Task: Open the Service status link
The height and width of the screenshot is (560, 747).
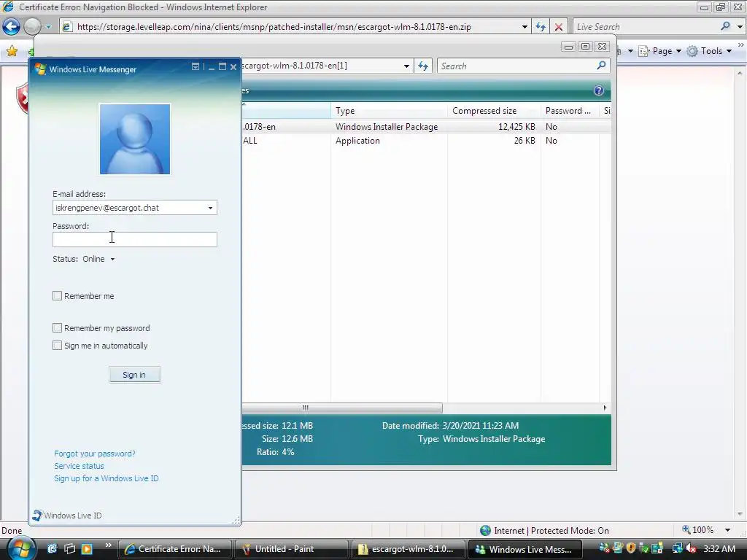Action: (79, 466)
